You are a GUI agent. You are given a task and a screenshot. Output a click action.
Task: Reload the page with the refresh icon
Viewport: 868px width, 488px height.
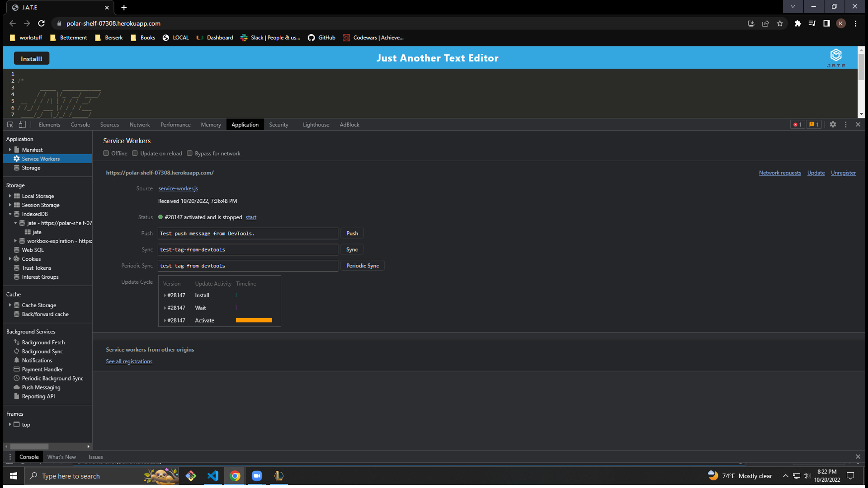41,23
